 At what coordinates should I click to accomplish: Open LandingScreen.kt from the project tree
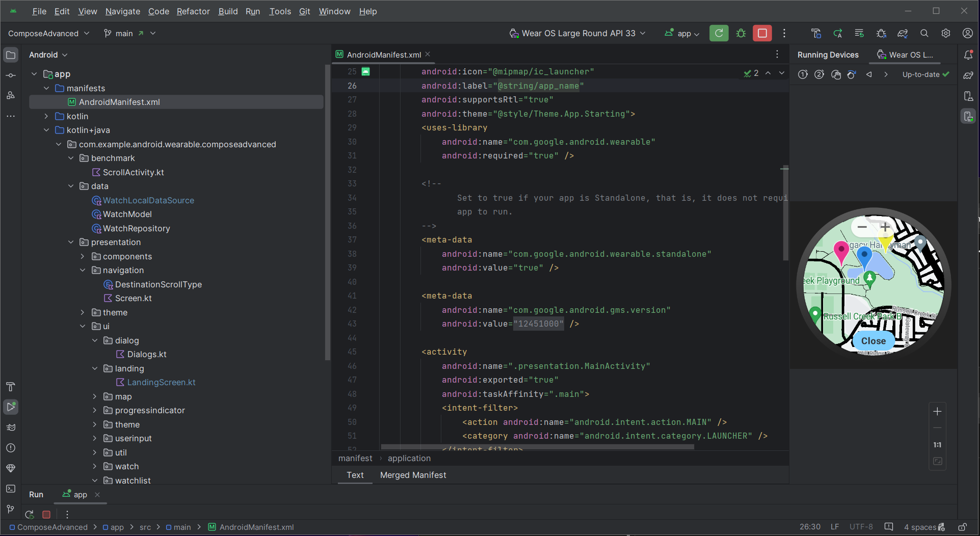click(161, 382)
